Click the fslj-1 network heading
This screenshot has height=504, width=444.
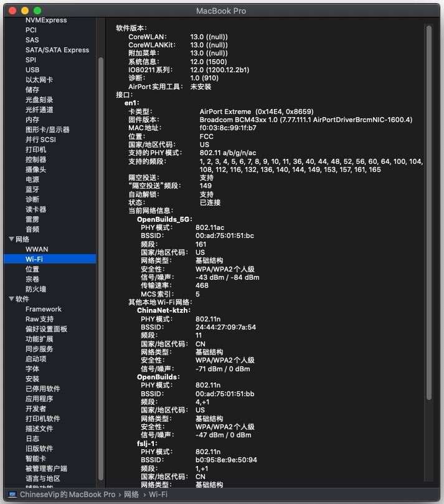tap(147, 443)
